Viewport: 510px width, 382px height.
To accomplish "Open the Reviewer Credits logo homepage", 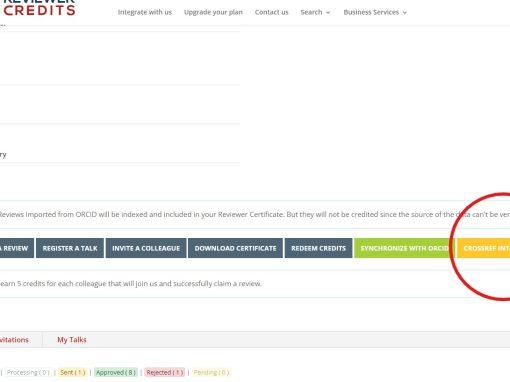I will pyautogui.click(x=38, y=8).
